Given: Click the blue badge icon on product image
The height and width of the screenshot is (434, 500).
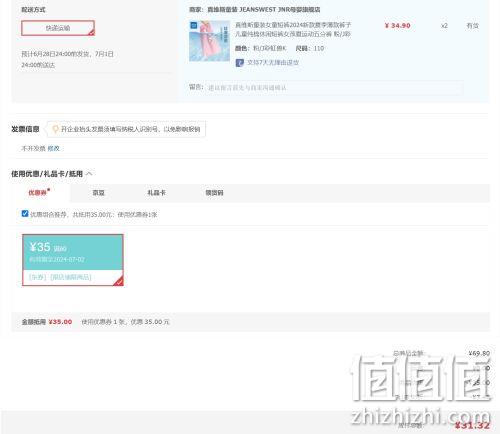Looking at the screenshot, I should [x=194, y=25].
